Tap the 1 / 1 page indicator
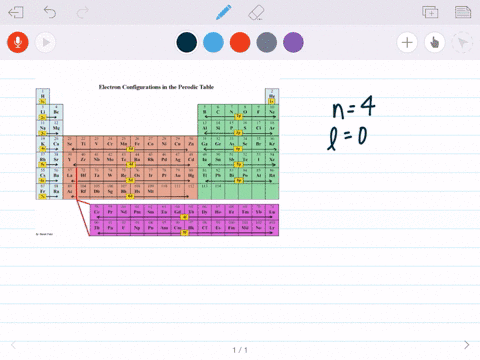Viewport: 480px width, 360px height. (x=240, y=350)
